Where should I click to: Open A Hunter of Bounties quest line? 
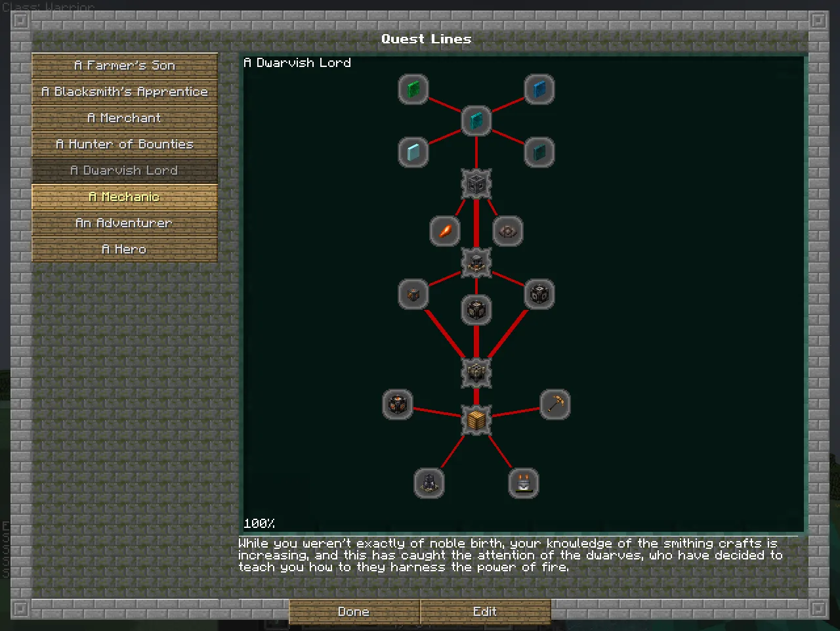click(x=125, y=144)
